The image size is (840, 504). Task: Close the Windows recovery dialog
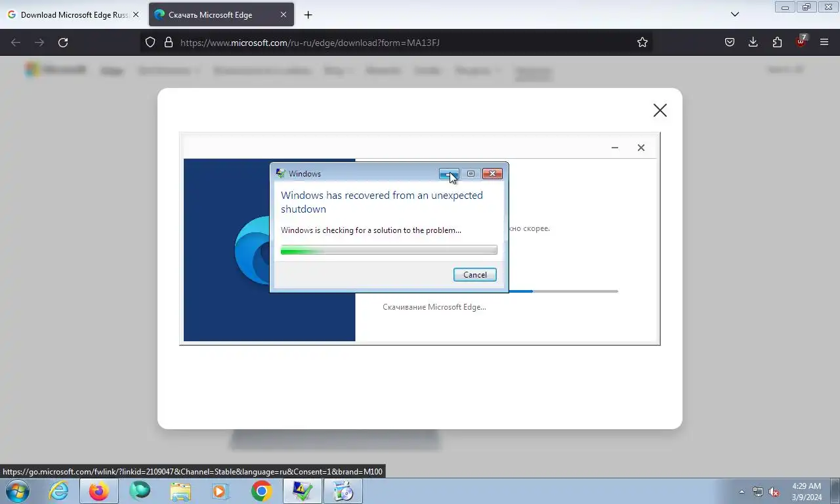492,174
